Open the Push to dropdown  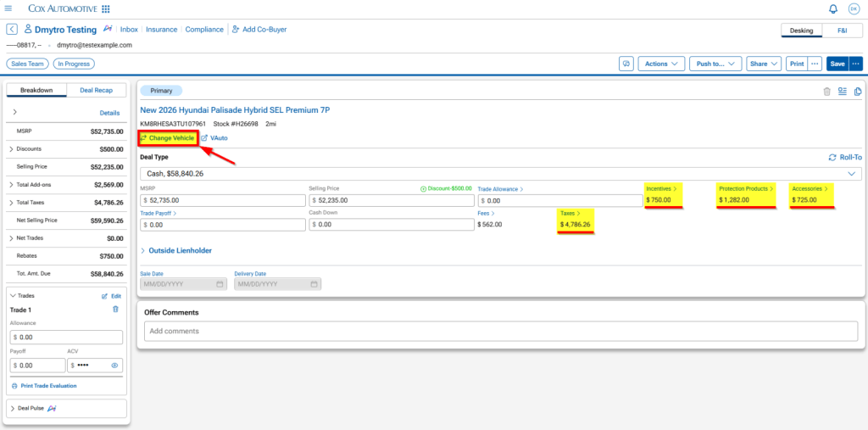point(715,64)
